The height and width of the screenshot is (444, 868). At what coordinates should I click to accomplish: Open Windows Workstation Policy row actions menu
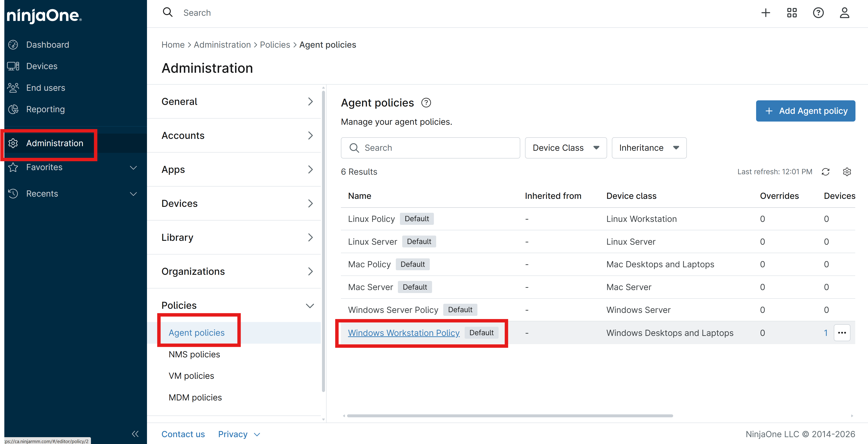pyautogui.click(x=842, y=333)
